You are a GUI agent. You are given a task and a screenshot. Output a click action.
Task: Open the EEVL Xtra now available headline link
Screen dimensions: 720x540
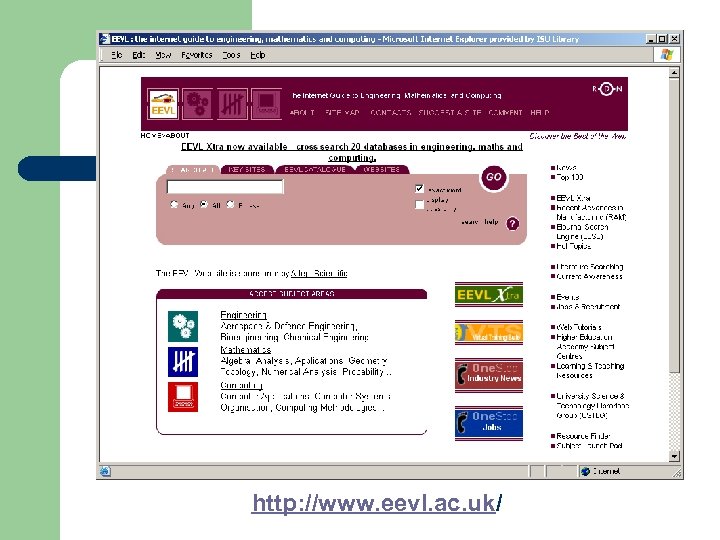point(352,152)
